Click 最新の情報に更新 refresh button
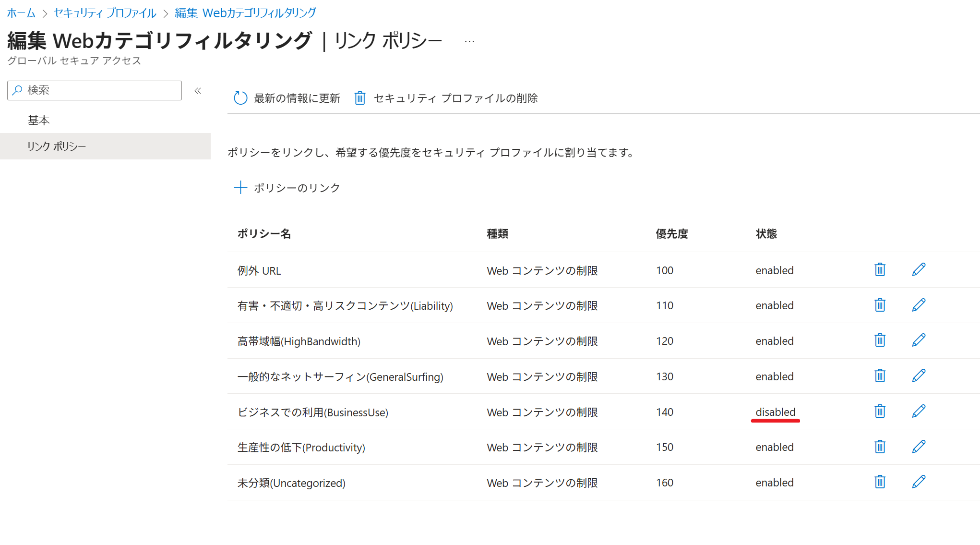The height and width of the screenshot is (545, 980). pyautogui.click(x=287, y=98)
